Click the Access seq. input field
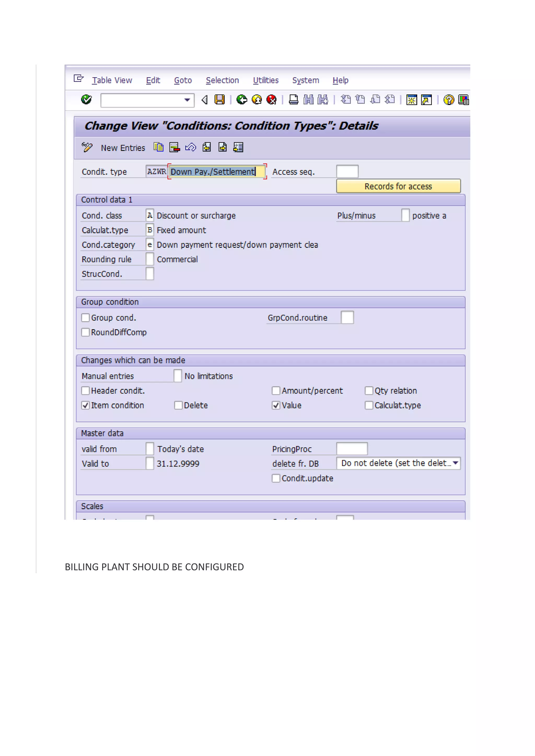Image resolution: width=535 pixels, height=756 pixels. pyautogui.click(x=347, y=172)
